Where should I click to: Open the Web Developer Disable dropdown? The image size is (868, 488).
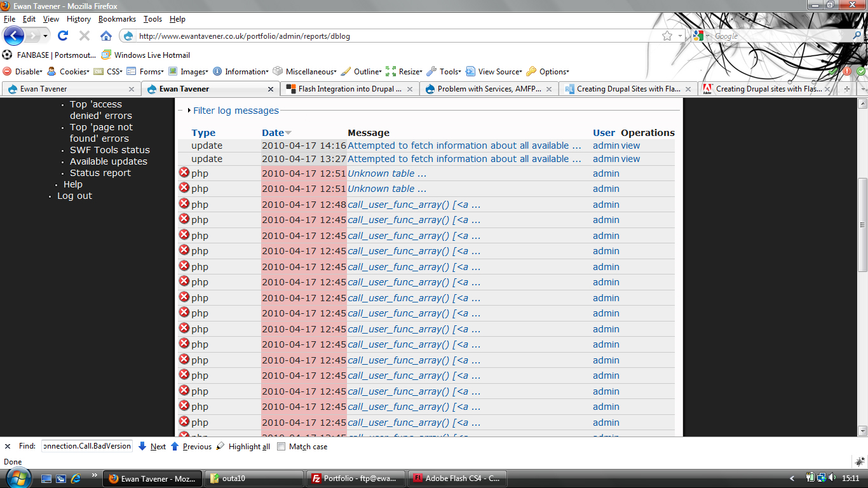[x=23, y=72]
